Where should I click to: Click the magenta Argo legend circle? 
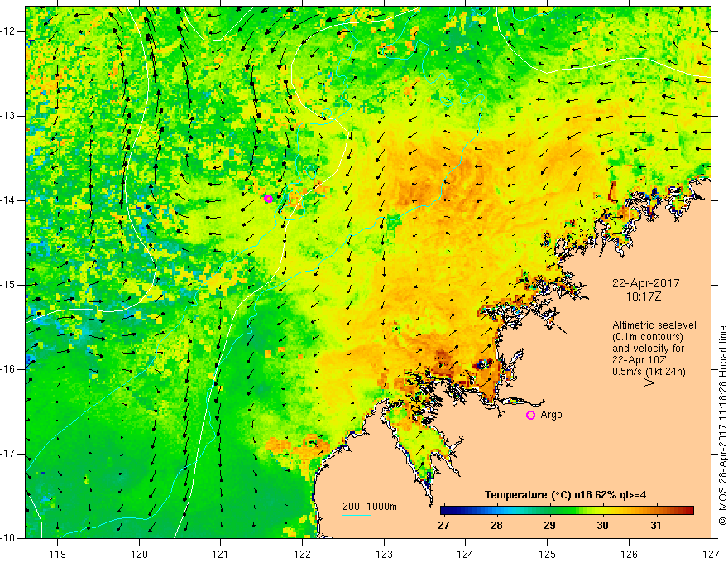pos(530,416)
